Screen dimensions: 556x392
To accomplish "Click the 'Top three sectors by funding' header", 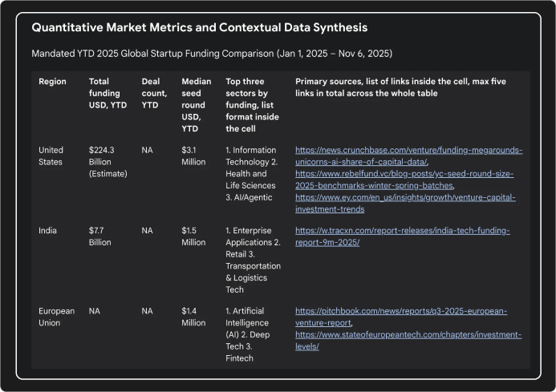I will tap(253, 105).
